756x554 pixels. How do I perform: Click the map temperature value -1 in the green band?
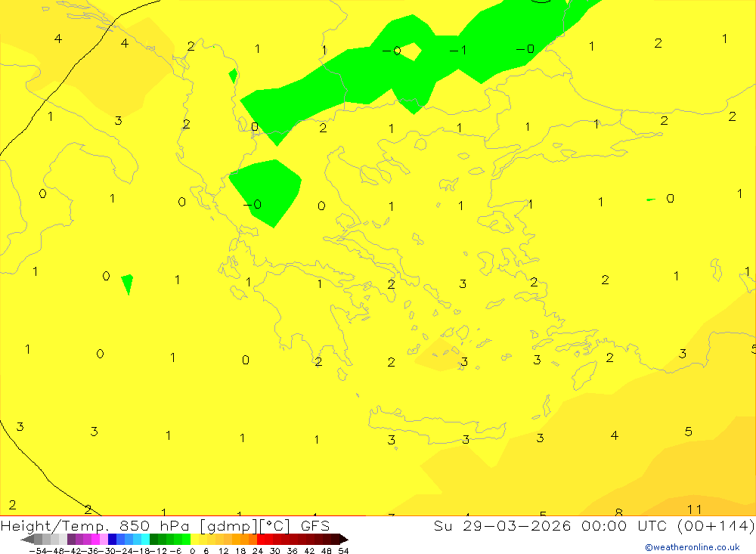pyautogui.click(x=457, y=50)
